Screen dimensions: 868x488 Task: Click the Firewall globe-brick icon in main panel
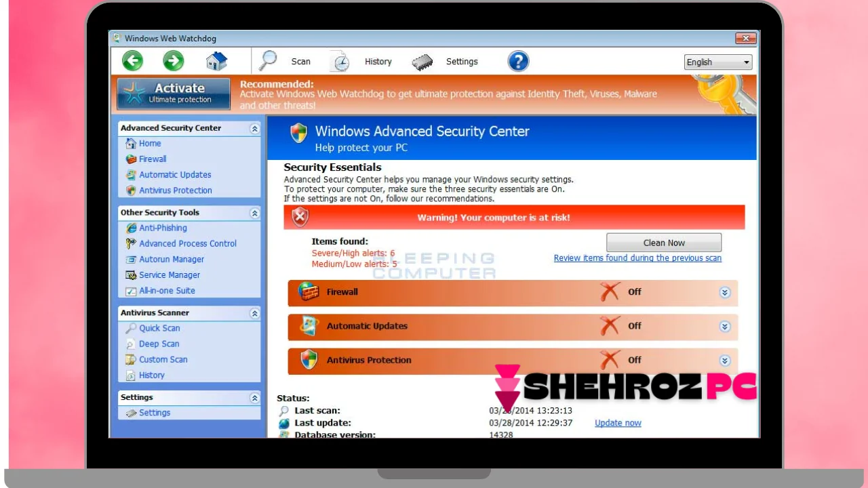coord(309,291)
